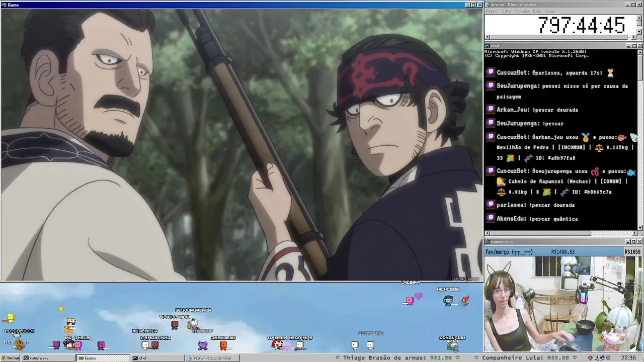Click ID #a8b97fa8 text in chat
Screen dimensions: 644x362
pos(555,158)
